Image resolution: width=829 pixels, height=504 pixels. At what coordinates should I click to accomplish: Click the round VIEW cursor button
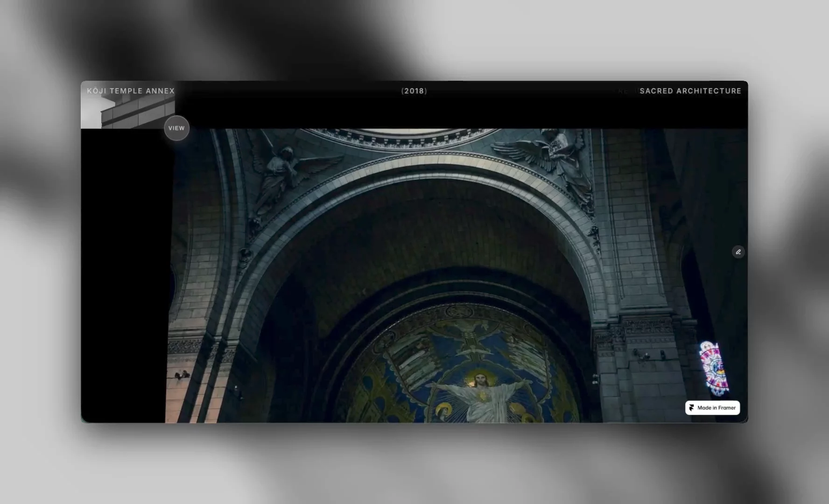point(176,128)
